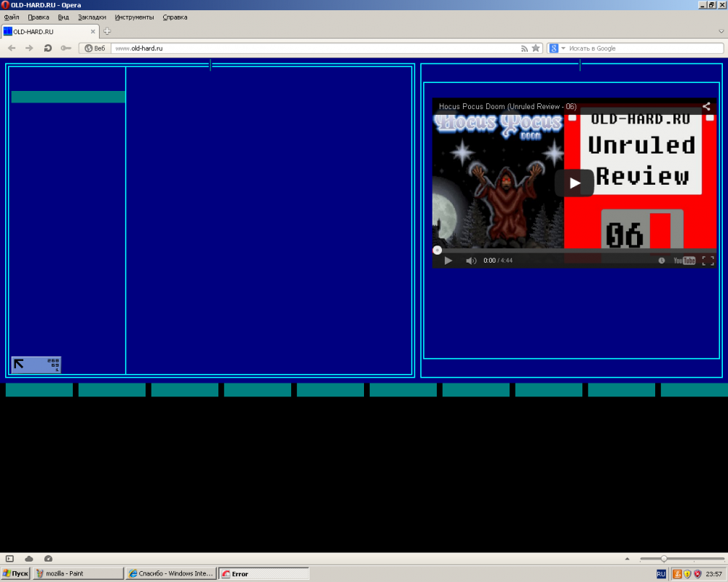Click the RSS feed icon in address bar
This screenshot has height=582, width=728.
(524, 48)
